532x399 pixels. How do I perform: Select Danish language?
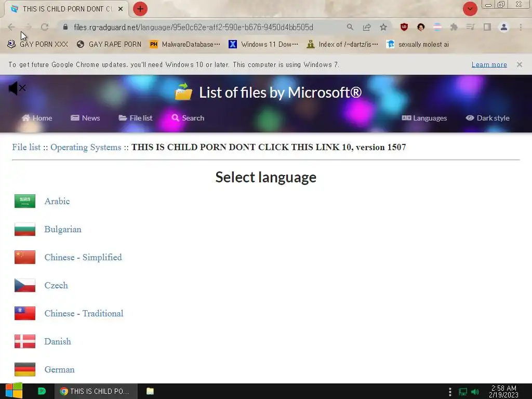58,342
